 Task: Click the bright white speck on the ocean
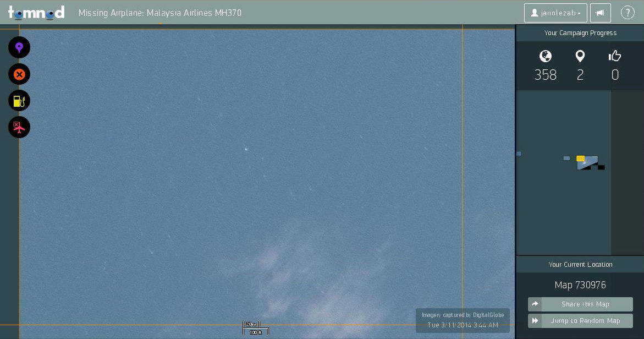click(x=246, y=149)
